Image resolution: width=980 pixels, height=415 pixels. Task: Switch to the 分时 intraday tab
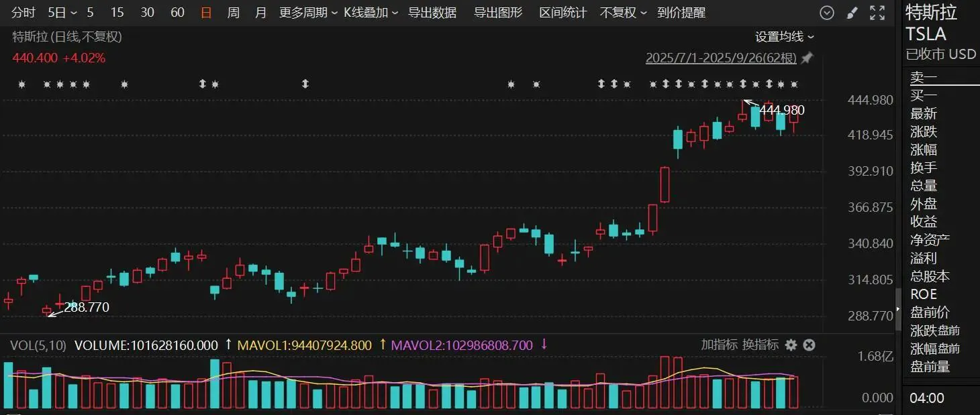click(x=23, y=13)
